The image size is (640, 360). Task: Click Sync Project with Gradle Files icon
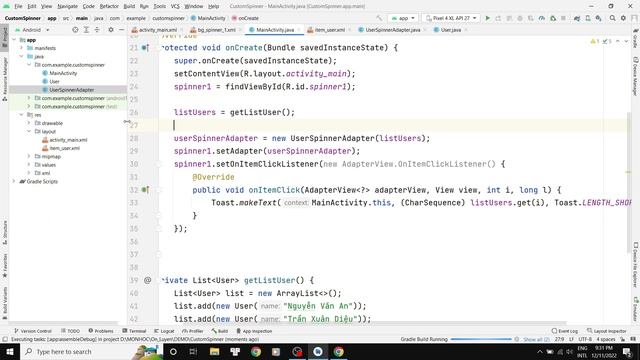pyautogui.click(x=577, y=18)
